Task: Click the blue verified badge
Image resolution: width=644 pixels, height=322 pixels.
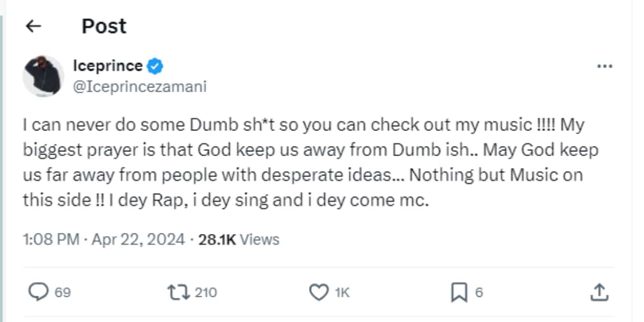Action: tap(155, 67)
